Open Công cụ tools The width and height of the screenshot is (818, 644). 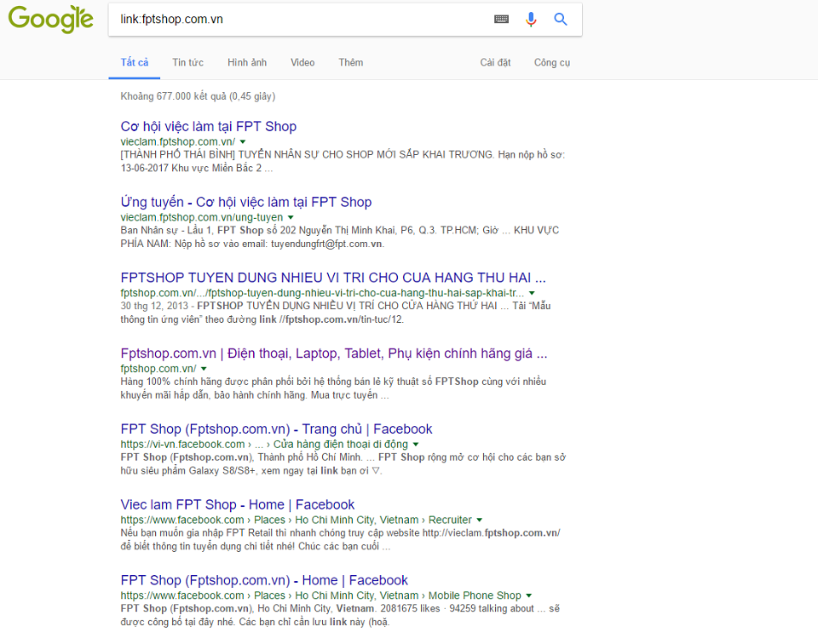click(x=552, y=62)
